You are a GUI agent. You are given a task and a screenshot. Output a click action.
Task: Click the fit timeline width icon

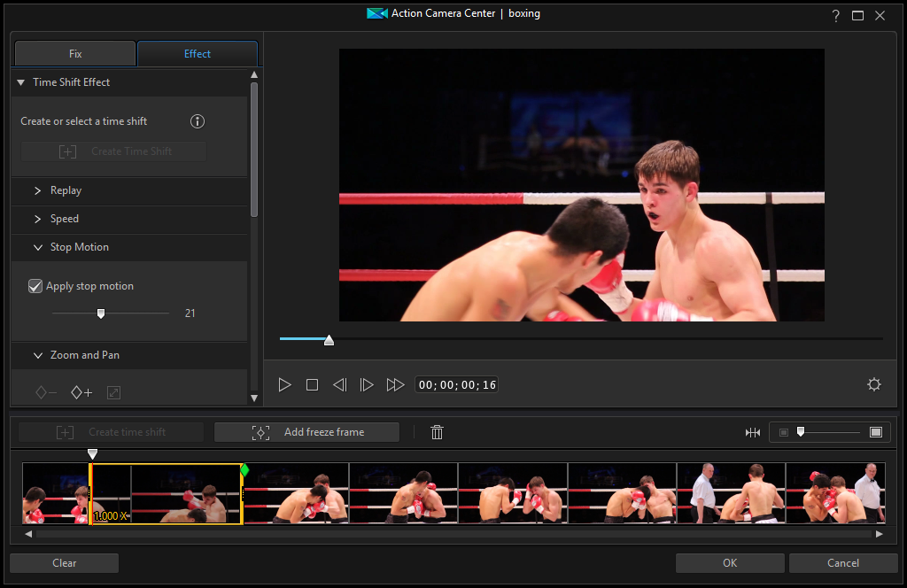click(753, 432)
